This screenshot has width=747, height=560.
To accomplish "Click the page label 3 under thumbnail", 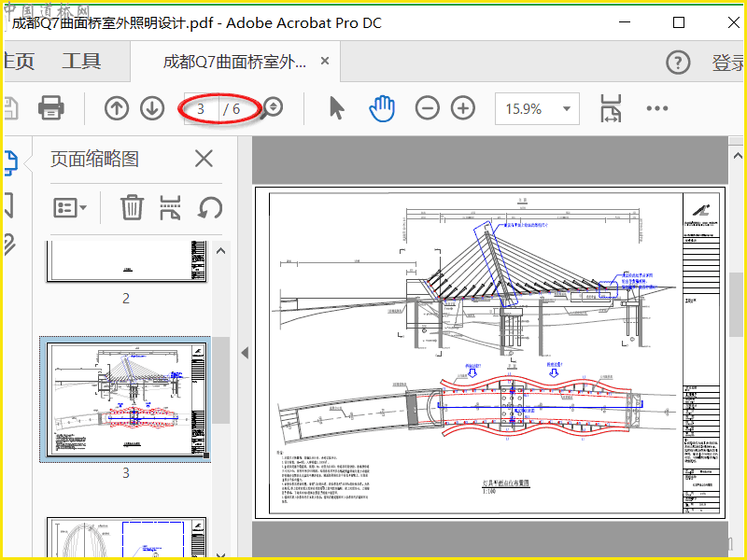I will click(126, 473).
